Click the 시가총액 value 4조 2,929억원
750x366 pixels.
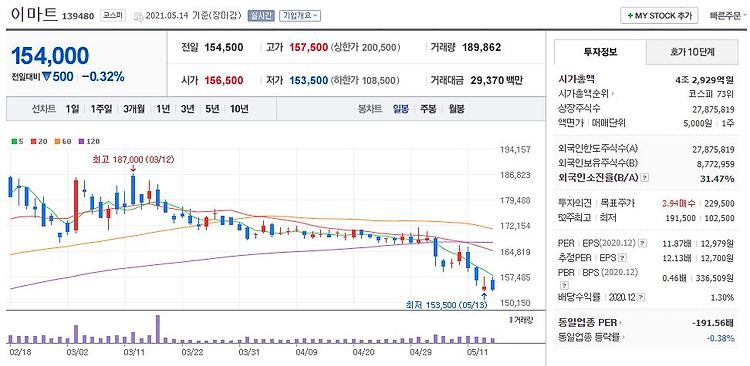(704, 79)
